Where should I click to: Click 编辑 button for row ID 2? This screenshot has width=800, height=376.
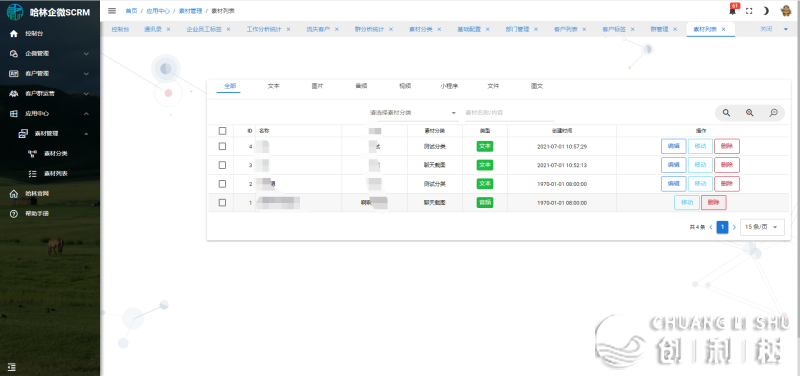[673, 184]
